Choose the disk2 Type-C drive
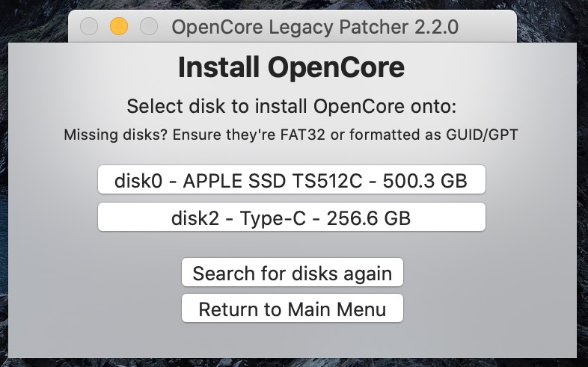This screenshot has height=367, width=588. point(291,218)
